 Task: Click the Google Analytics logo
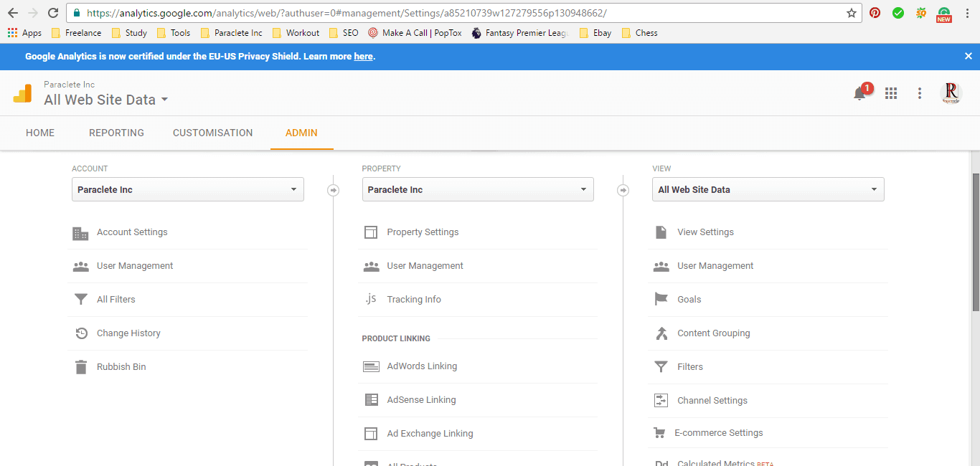22,93
